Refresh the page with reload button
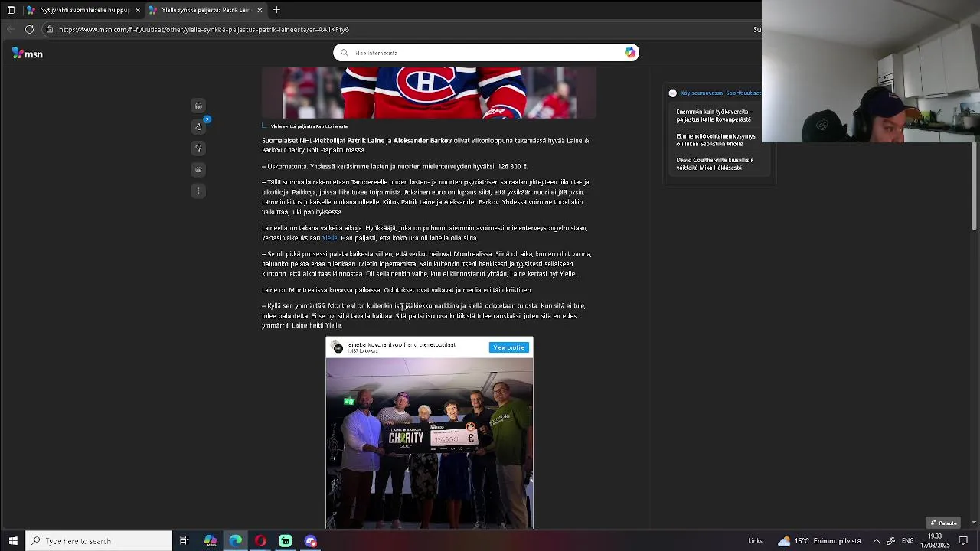 [x=29, y=29]
